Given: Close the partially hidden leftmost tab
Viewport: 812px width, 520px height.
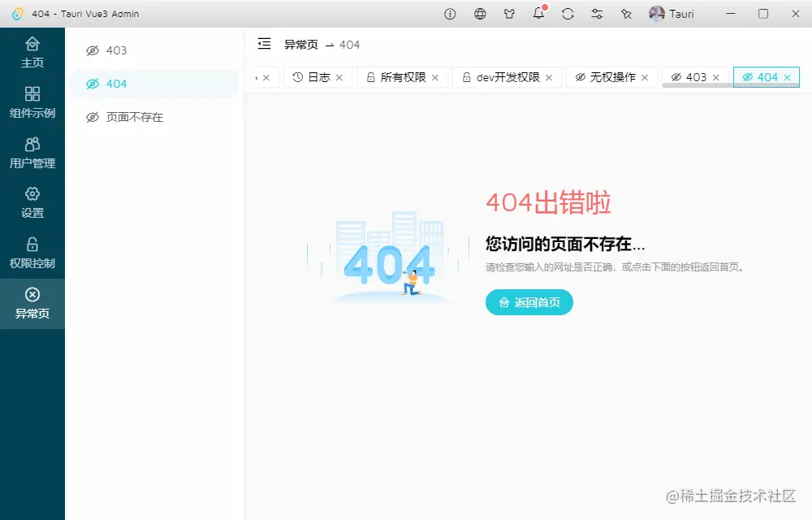Looking at the screenshot, I should tap(266, 78).
